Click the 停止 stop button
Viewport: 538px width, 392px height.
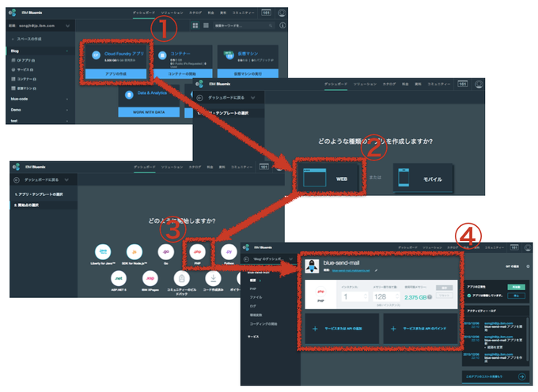(517, 296)
